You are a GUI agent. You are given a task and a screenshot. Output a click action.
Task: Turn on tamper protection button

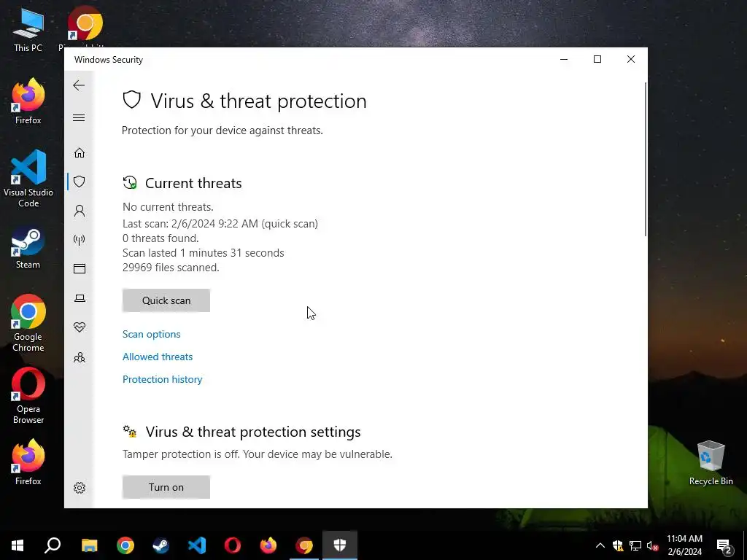[166, 487]
